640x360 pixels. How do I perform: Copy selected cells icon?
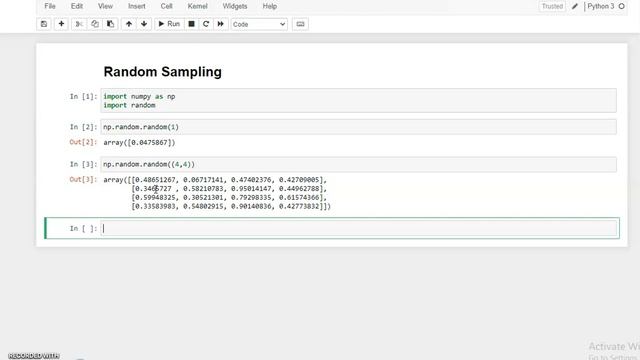[95, 24]
